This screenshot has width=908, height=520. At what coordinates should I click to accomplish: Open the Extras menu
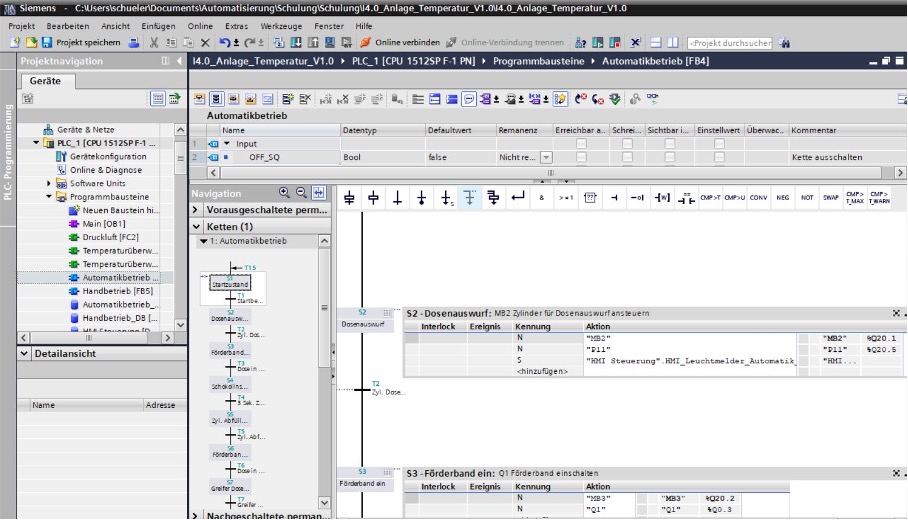click(x=237, y=25)
